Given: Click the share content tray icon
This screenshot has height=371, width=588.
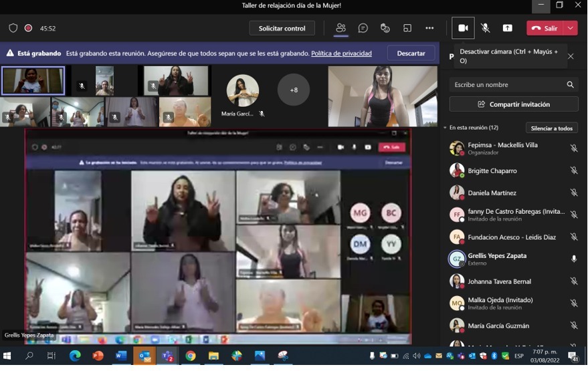Looking at the screenshot, I should pos(507,28).
